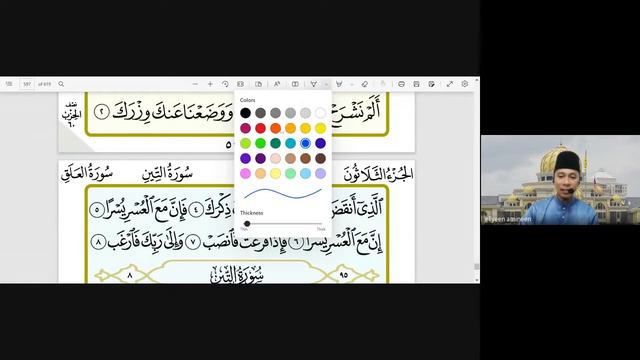The width and height of the screenshot is (640, 360).
Task: Click the page number input field
Action: pyautogui.click(x=27, y=84)
